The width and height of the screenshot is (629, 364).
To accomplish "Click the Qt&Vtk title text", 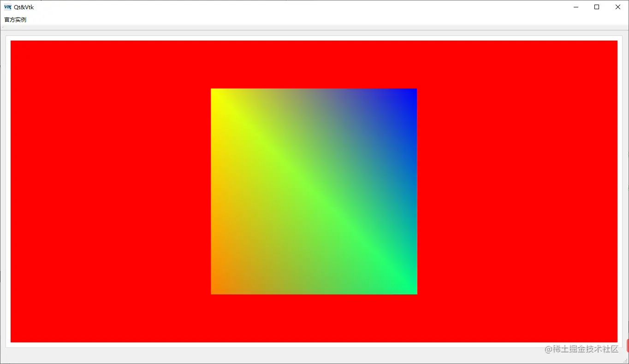I will point(24,7).
